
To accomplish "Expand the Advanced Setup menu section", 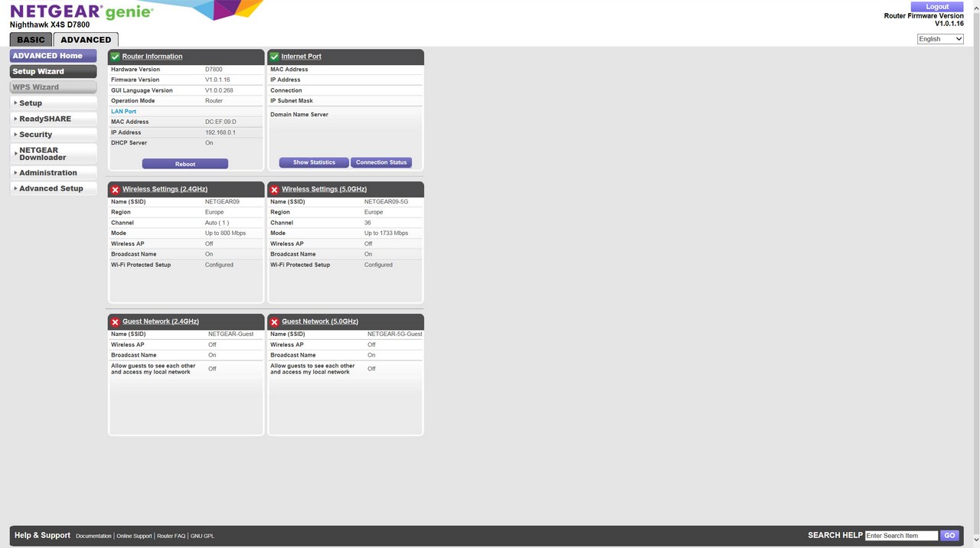I will 54,188.
